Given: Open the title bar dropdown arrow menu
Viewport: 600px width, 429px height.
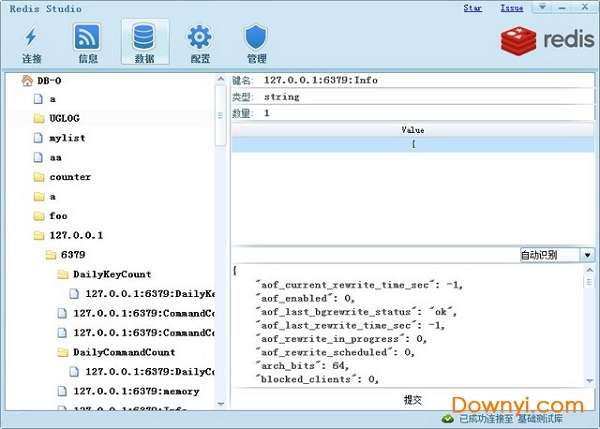Looking at the screenshot, I should 542,7.
